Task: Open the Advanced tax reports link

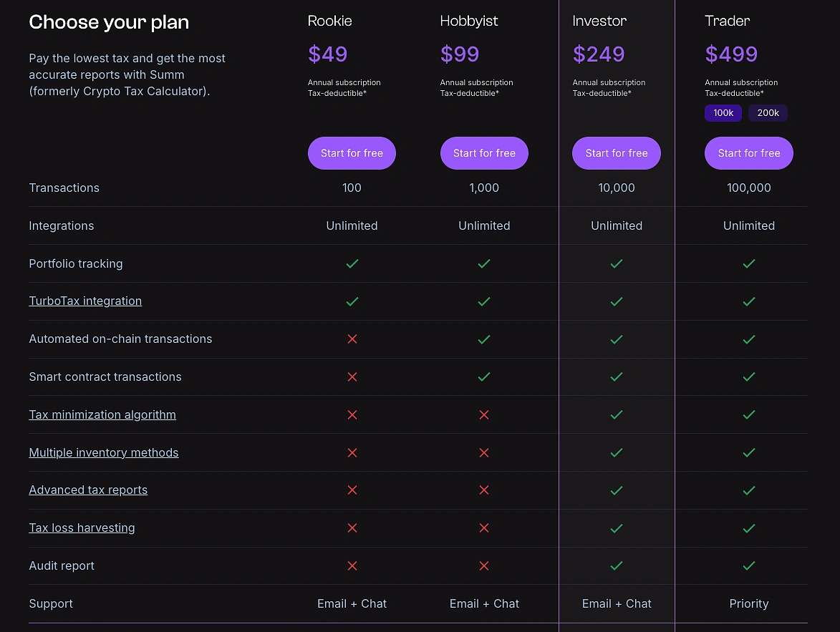Action: (x=88, y=490)
